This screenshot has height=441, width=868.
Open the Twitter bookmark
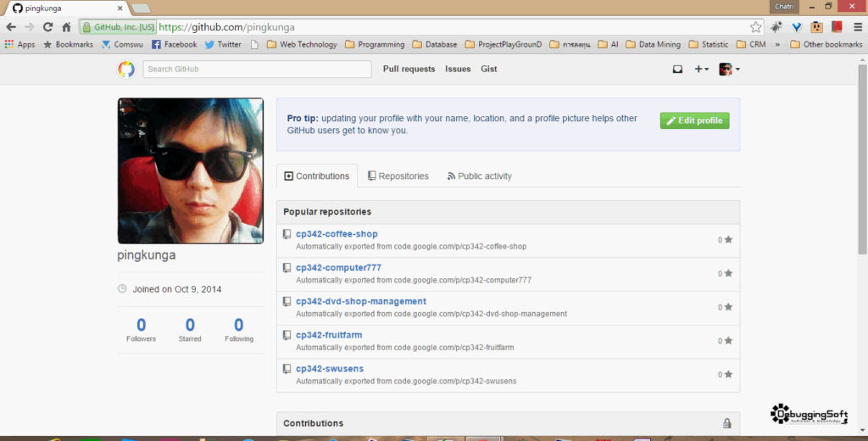223,44
